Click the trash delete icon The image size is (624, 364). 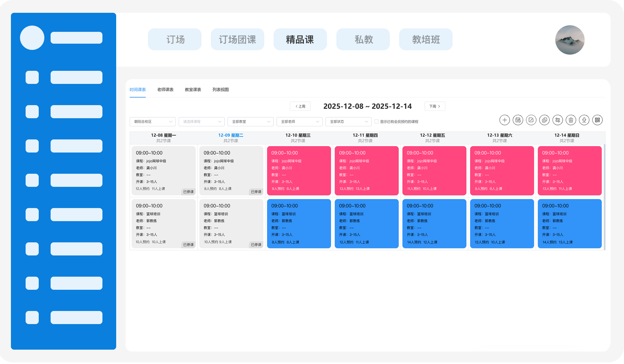(571, 120)
